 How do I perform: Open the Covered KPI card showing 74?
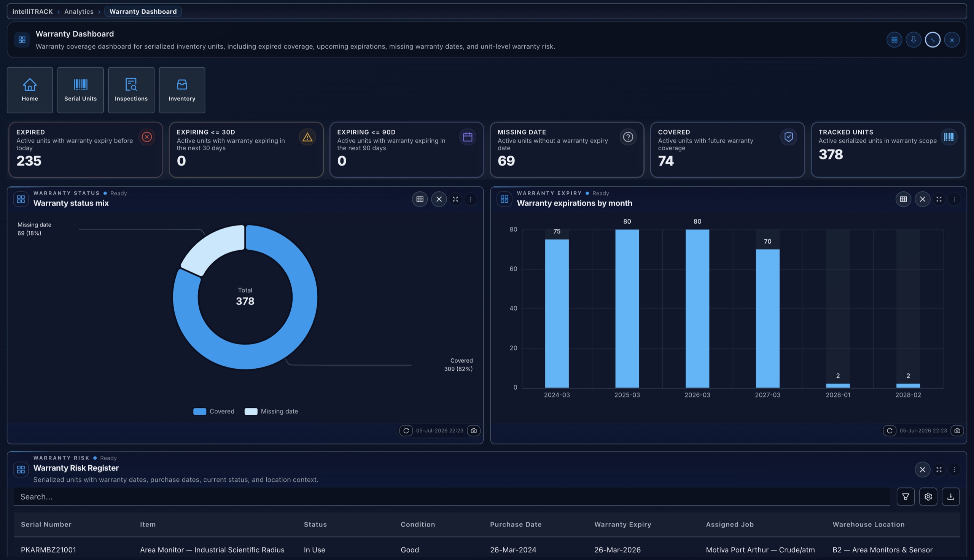pyautogui.click(x=727, y=150)
